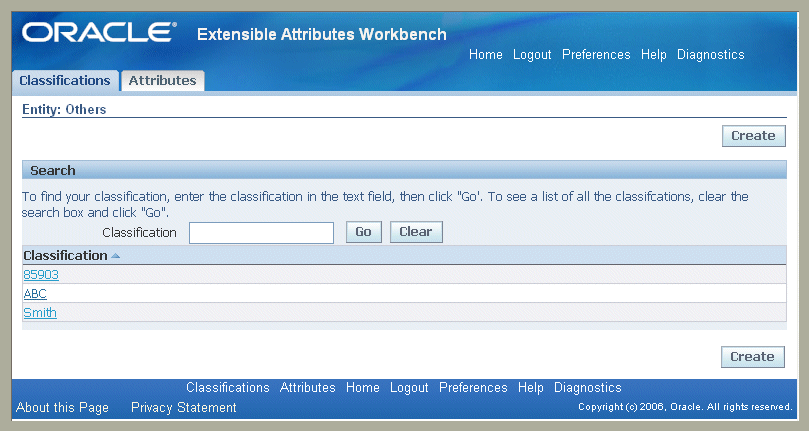
Task: Click the Entity: Others heading
Action: [64, 109]
